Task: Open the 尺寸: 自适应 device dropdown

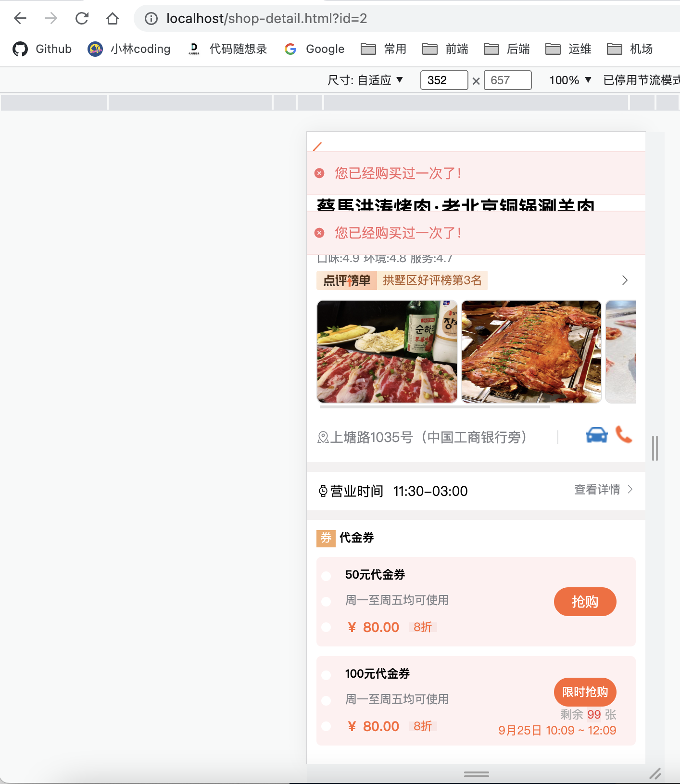Action: coord(365,80)
